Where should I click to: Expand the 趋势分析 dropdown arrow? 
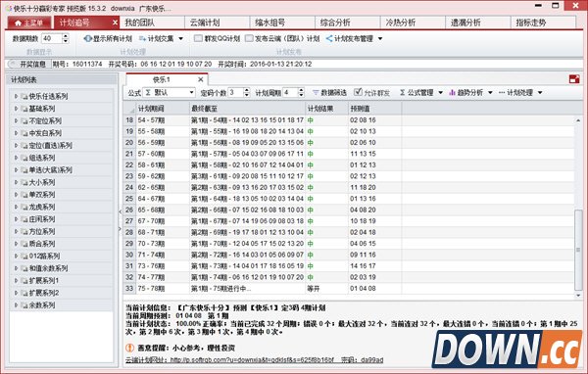pyautogui.click(x=490, y=93)
